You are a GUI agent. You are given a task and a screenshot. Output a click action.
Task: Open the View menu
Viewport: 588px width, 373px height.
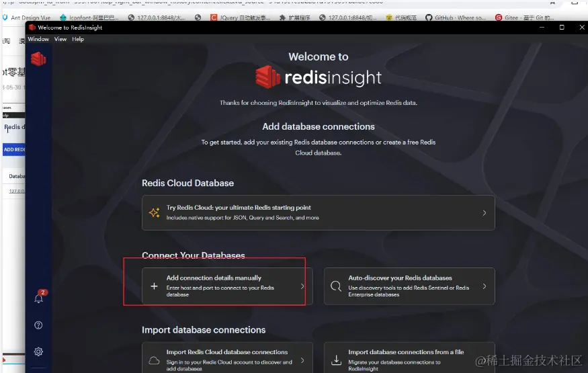[x=60, y=39]
